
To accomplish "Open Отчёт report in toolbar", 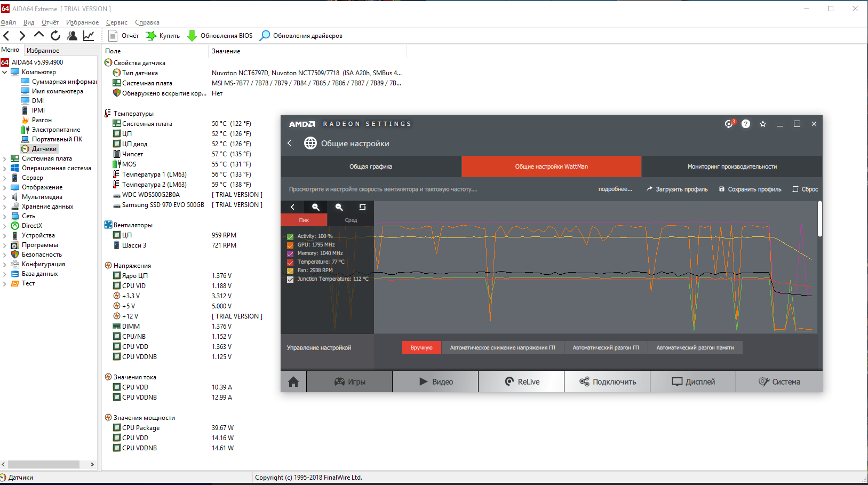I will click(124, 36).
